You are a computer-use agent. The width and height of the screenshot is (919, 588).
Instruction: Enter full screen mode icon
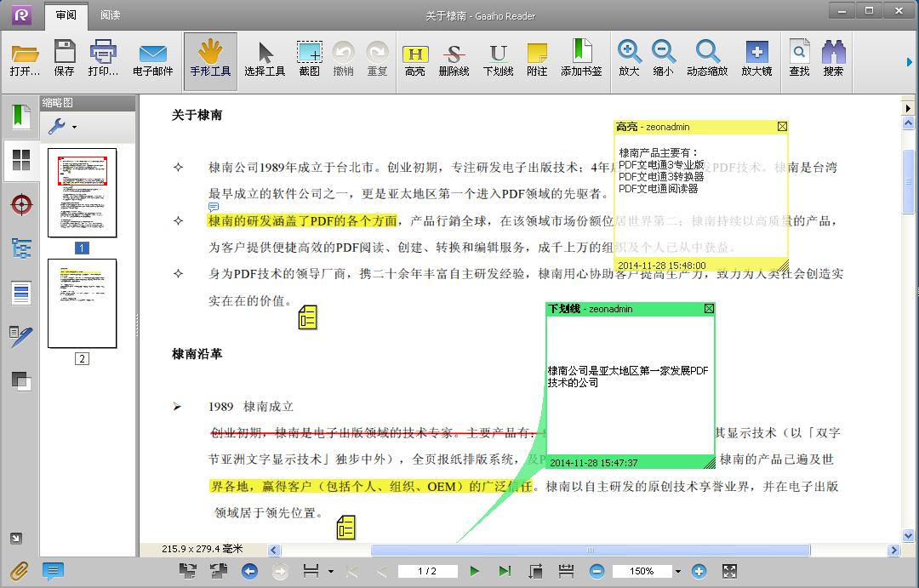click(729, 571)
